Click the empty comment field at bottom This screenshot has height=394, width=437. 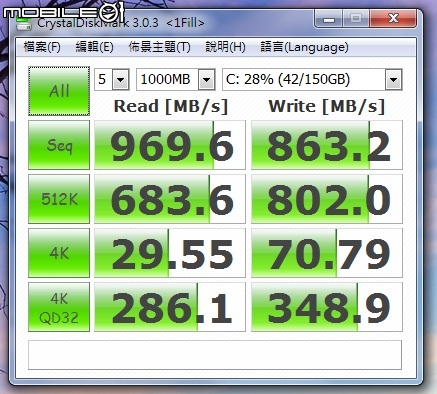(x=215, y=355)
